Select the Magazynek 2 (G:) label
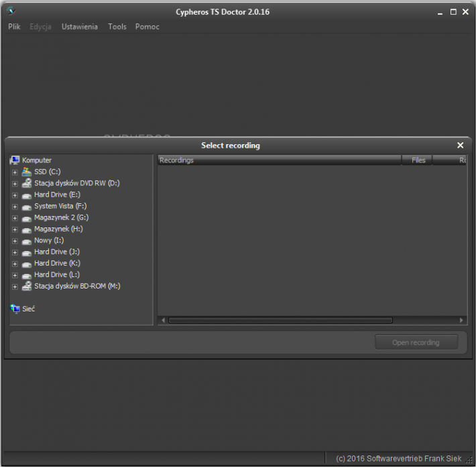Viewport: 476px width, 467px height. tap(61, 217)
